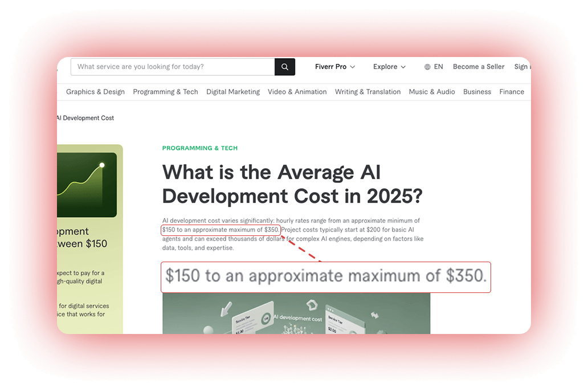The width and height of the screenshot is (588, 391).
Task: Open the Finance category
Action: [512, 92]
